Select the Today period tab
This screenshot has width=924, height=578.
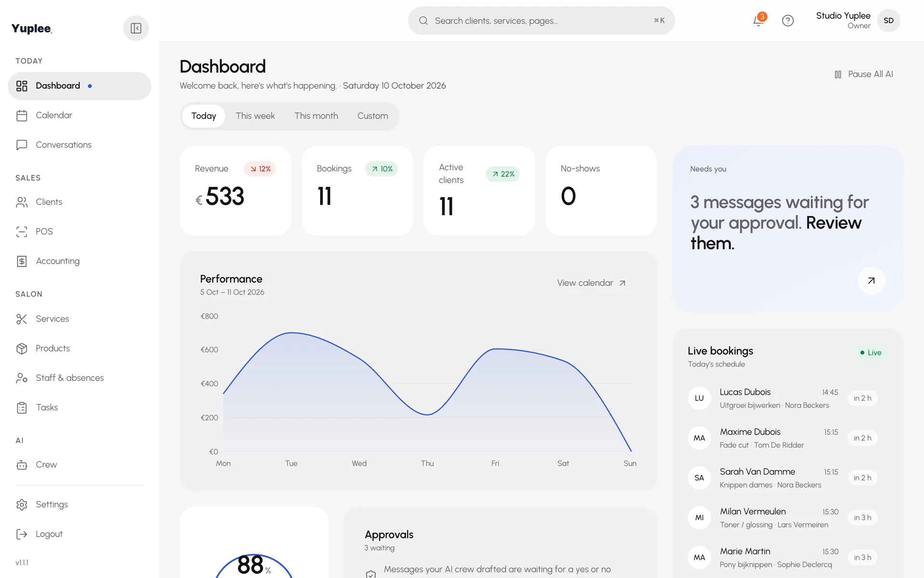coord(204,116)
